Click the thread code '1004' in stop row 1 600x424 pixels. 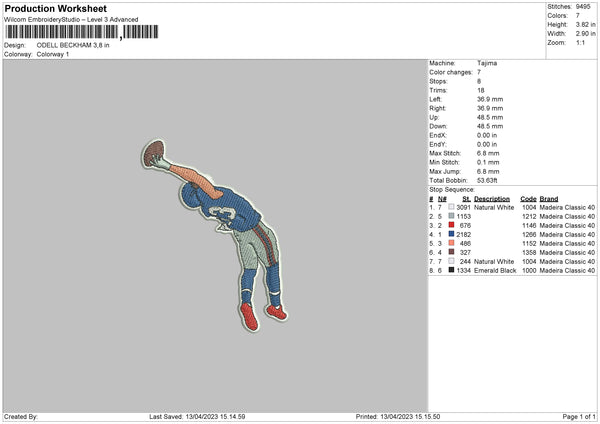pyautogui.click(x=529, y=207)
